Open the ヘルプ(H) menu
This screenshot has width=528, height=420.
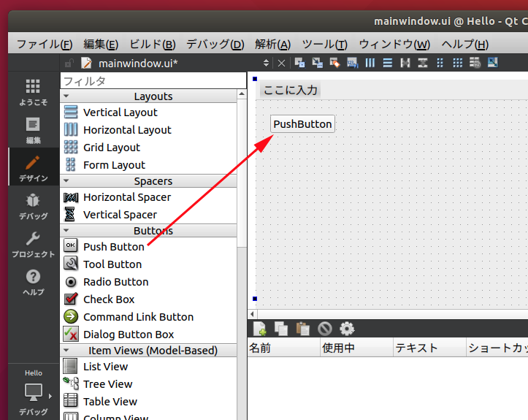click(465, 44)
